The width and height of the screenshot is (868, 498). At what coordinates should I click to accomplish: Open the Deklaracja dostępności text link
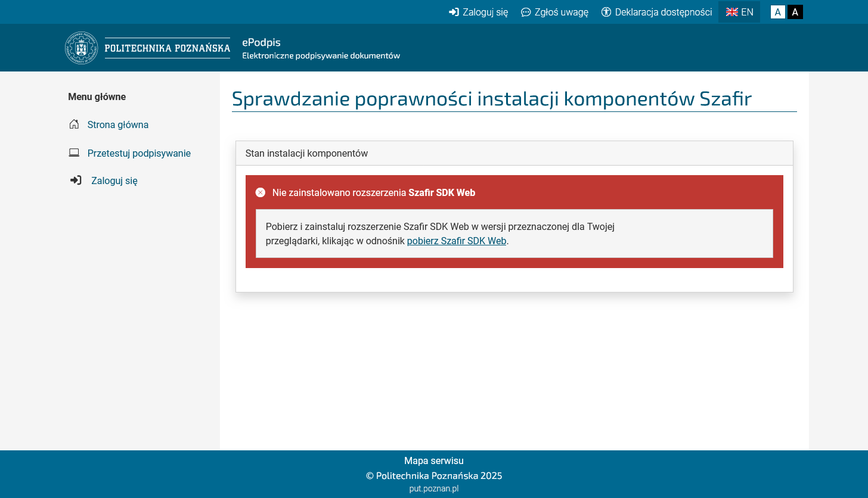click(x=663, y=13)
